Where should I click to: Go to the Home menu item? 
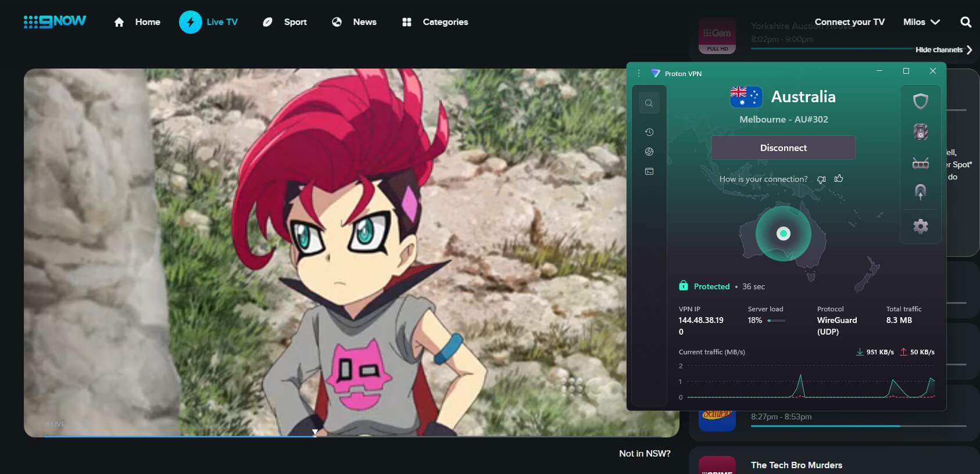click(137, 22)
